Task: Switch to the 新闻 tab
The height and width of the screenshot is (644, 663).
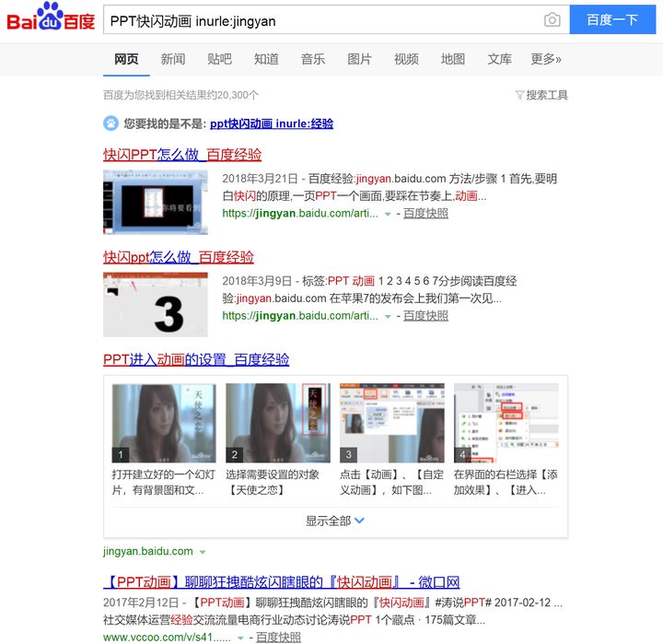Action: [172, 59]
